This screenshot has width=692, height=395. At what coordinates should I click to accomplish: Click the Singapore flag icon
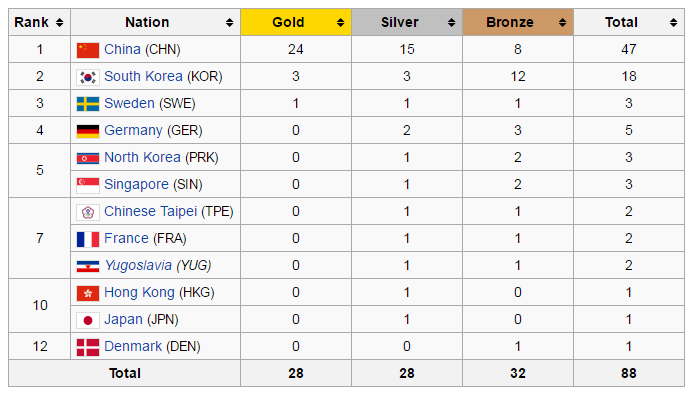88,185
